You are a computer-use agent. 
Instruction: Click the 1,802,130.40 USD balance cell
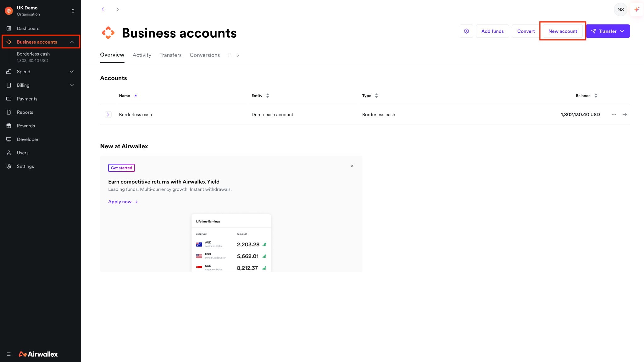[x=580, y=115]
